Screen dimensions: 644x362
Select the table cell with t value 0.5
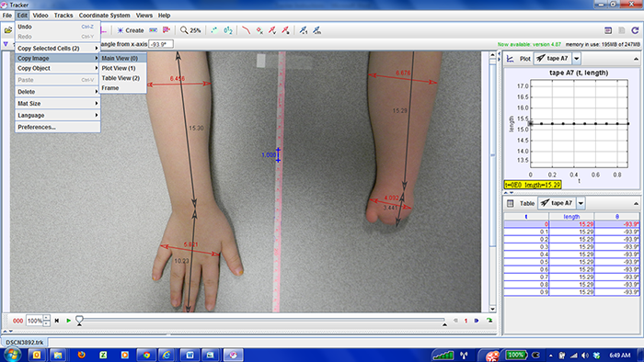[x=526, y=262]
